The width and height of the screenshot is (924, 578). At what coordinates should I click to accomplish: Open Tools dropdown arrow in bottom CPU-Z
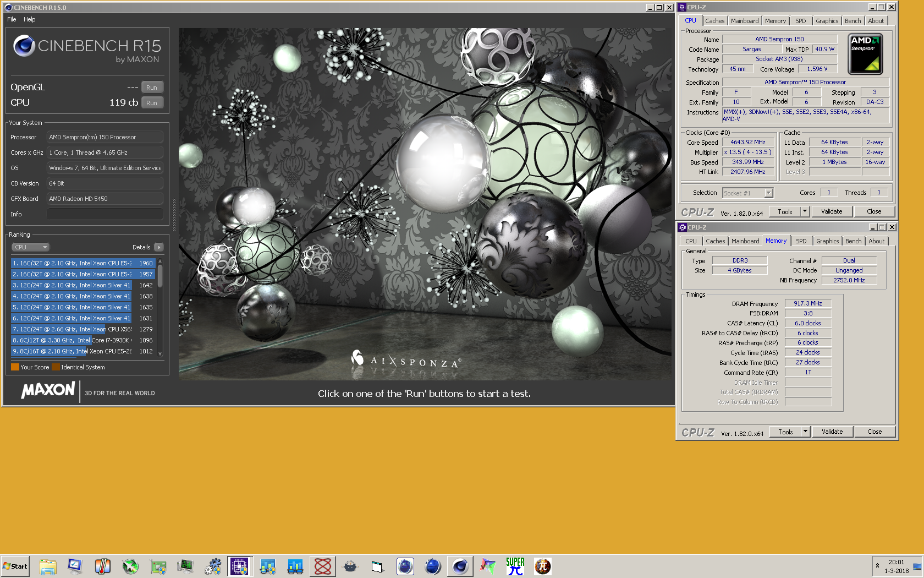(x=806, y=432)
